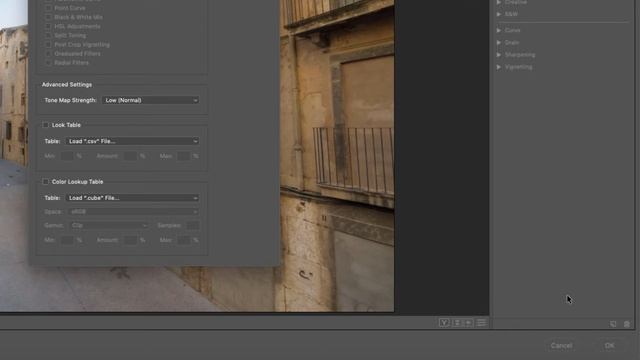Tick the Split Toning checkbox
This screenshot has width=640, height=360.
point(48,36)
